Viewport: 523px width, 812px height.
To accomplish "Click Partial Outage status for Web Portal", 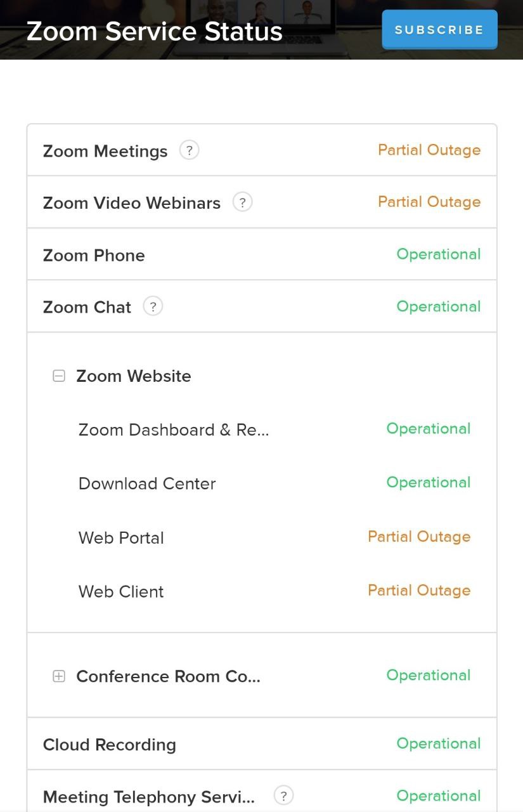I will (x=419, y=537).
